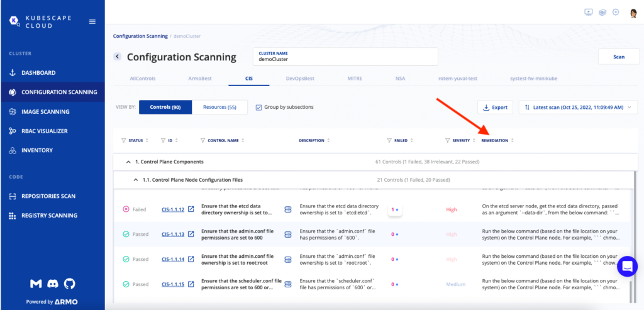Open external link icon for CIS-1.1.14
644x310 pixels.
pos(191,259)
